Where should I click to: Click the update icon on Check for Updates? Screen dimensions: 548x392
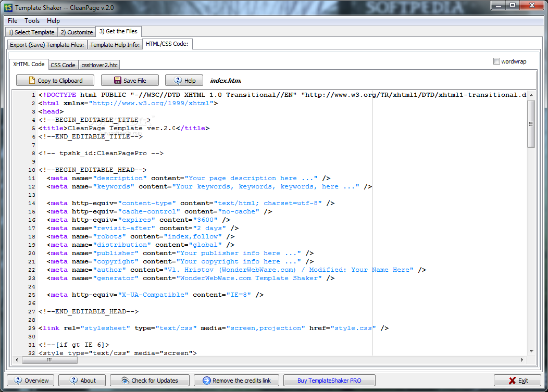click(125, 380)
